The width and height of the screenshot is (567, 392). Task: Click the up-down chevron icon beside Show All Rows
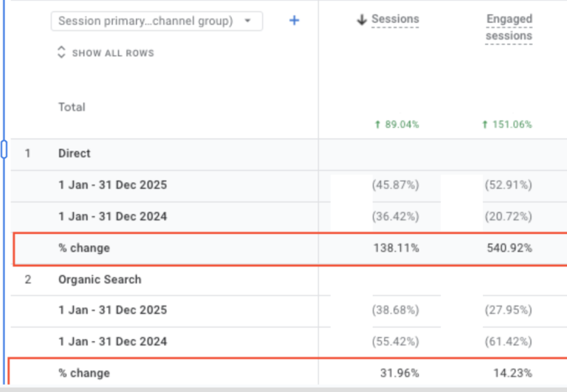point(62,53)
